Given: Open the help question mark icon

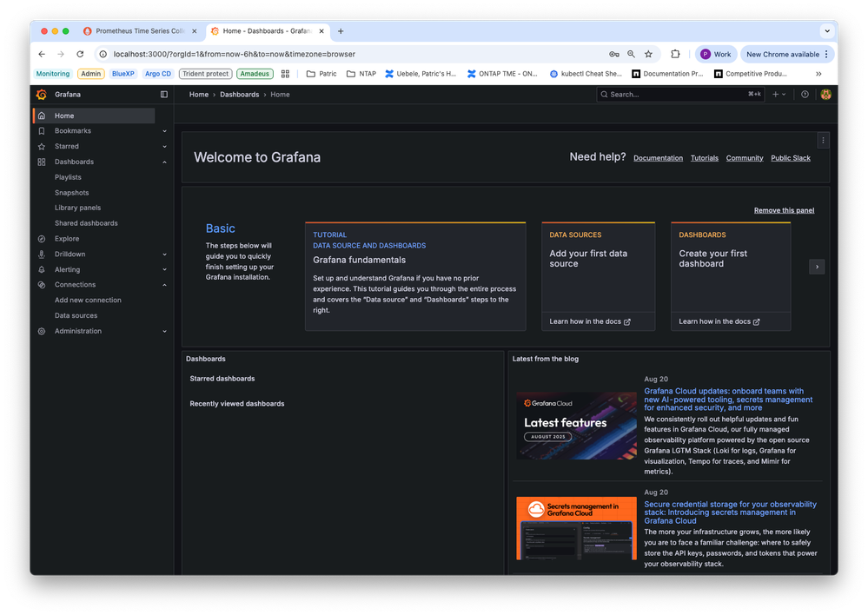Looking at the screenshot, I should pos(805,95).
